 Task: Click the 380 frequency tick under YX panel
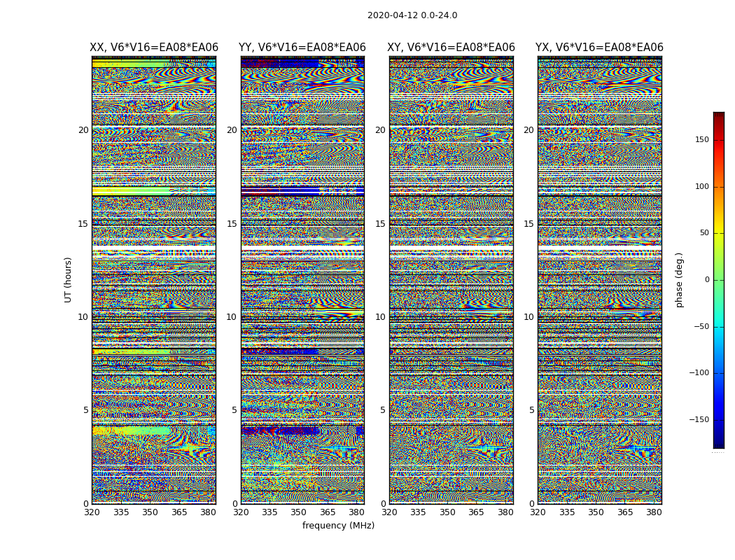[x=654, y=512]
